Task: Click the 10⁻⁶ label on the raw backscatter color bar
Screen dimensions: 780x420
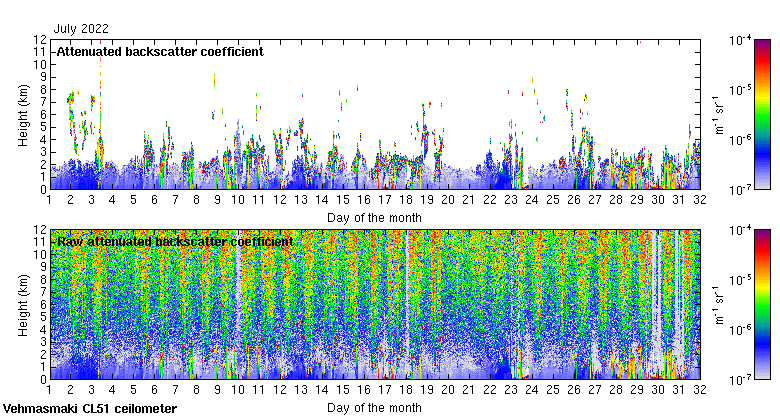Action: [x=740, y=330]
